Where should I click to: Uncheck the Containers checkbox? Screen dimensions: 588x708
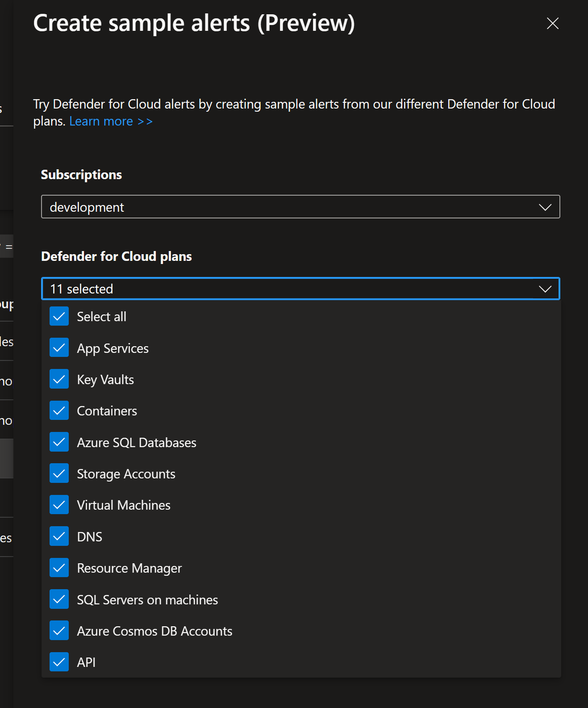[x=59, y=411]
